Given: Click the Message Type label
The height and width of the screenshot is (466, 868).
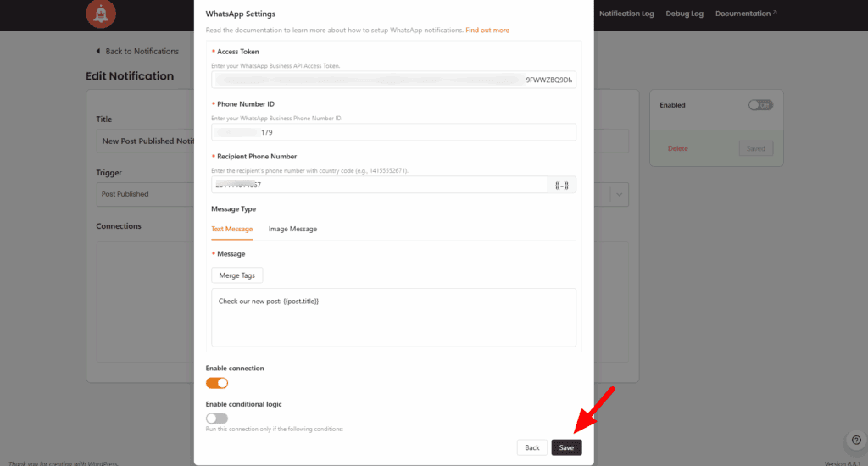Looking at the screenshot, I should click(234, 209).
